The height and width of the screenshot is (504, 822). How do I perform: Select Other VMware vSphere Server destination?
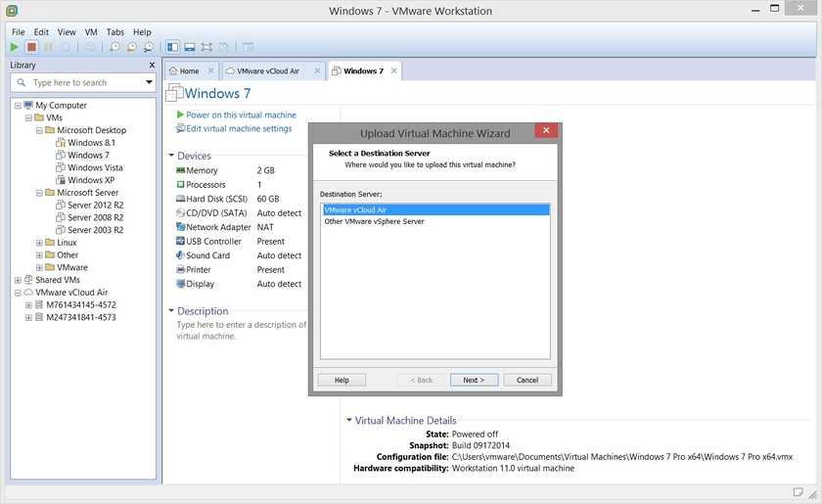click(x=374, y=221)
